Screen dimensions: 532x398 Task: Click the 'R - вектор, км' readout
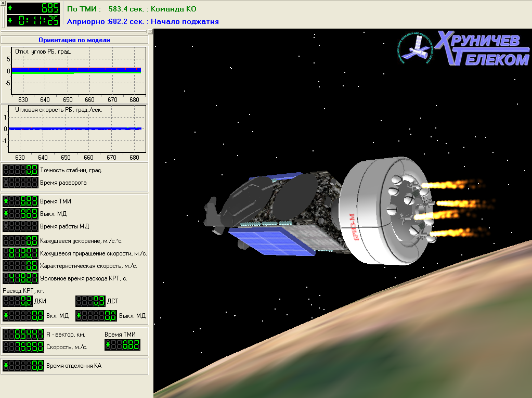pos(23,335)
